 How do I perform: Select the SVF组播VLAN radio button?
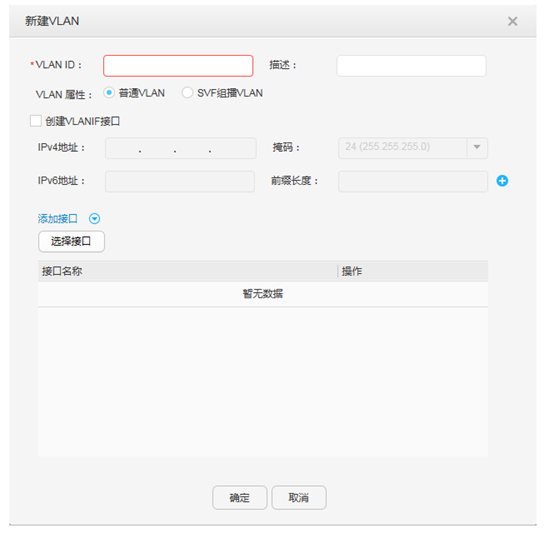187,93
